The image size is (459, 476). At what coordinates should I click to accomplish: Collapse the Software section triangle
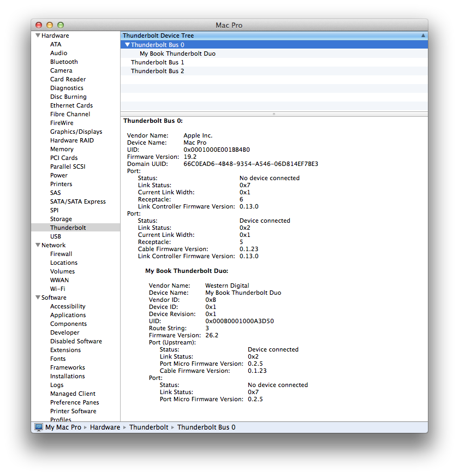38,297
